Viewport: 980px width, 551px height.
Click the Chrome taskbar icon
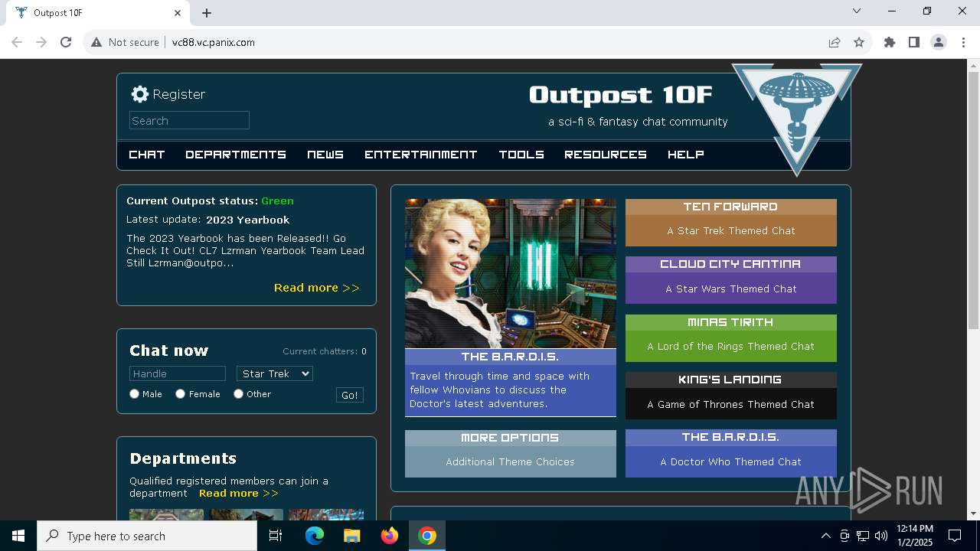coord(427,536)
